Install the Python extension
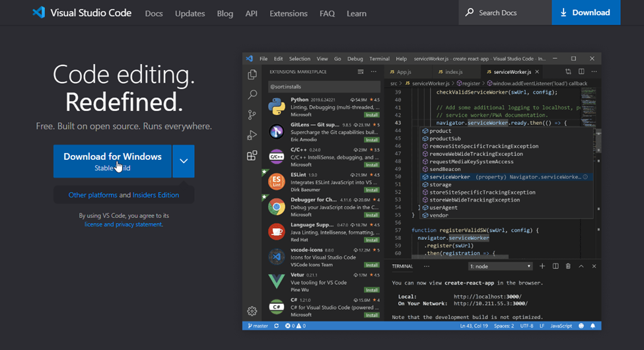644x350 pixels. [372, 115]
